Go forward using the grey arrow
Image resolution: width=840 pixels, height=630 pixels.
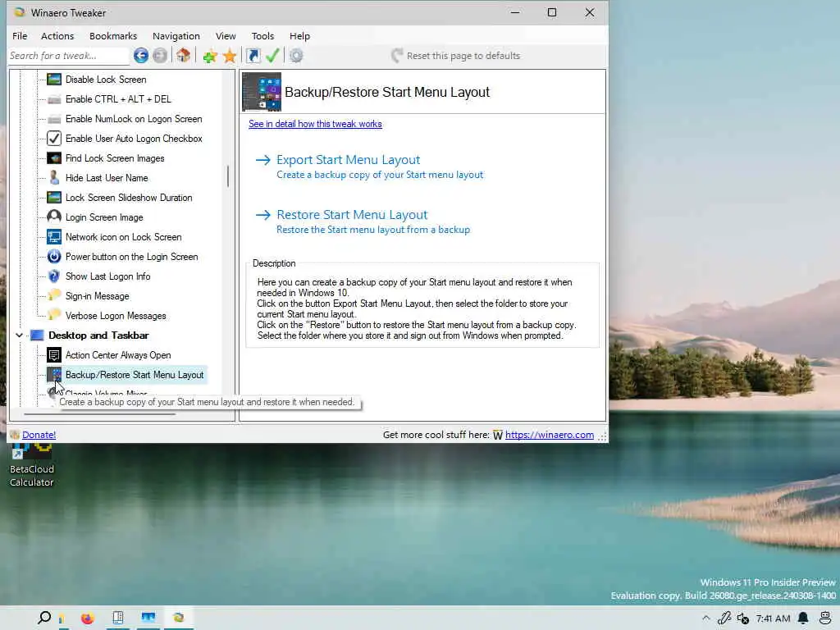point(160,55)
